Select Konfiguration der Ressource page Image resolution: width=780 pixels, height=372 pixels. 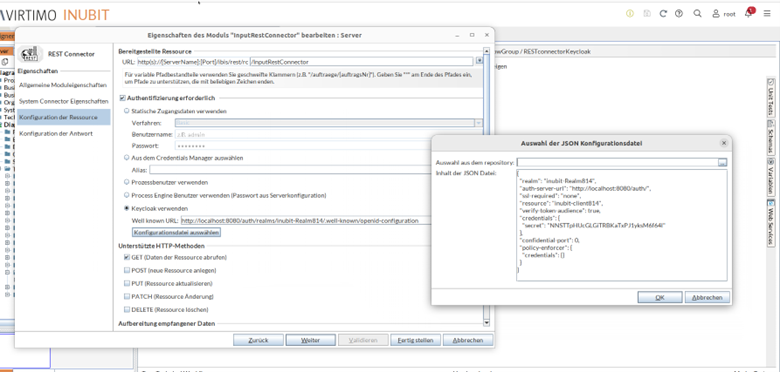64,117
